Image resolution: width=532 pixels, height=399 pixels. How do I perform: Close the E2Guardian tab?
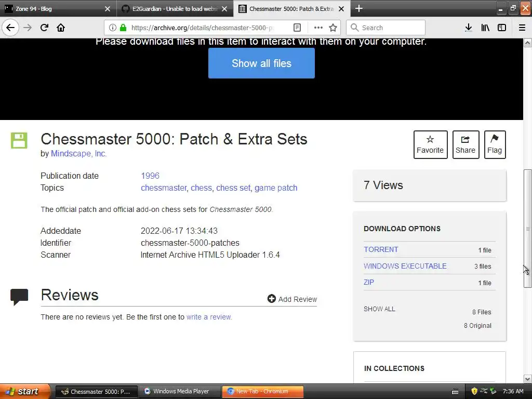pos(224,9)
